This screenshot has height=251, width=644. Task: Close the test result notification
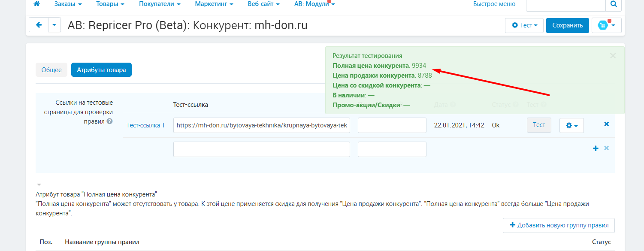click(613, 55)
